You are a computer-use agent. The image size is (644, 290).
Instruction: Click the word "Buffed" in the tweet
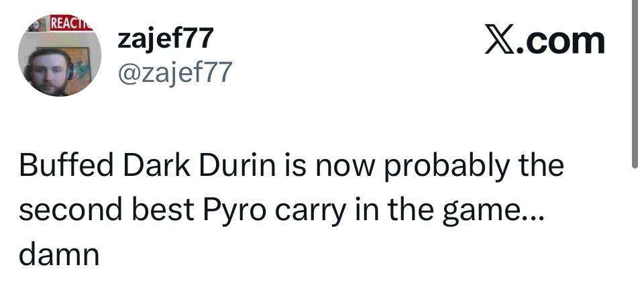(66, 165)
